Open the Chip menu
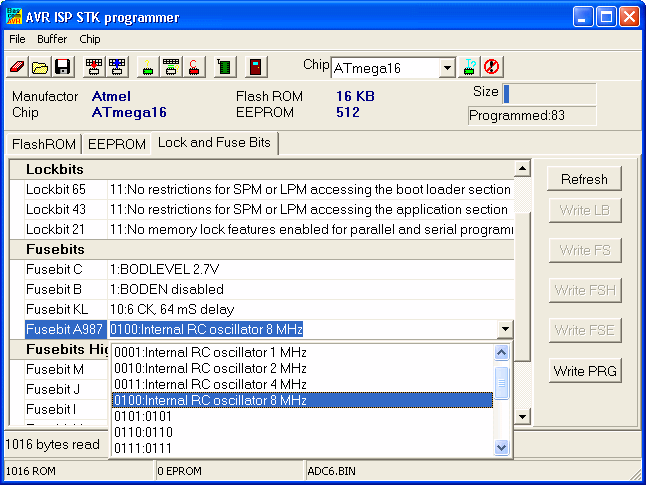This screenshot has height=485, width=646. (x=90, y=39)
